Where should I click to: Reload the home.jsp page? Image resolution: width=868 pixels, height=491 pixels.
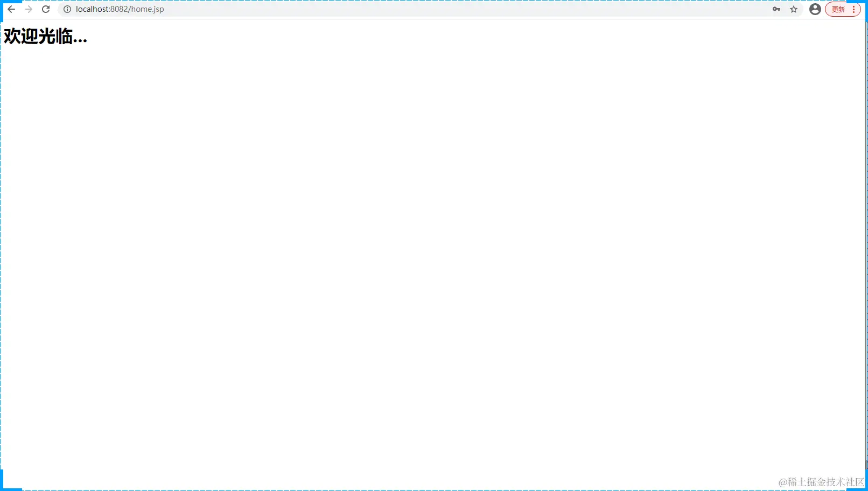click(x=46, y=9)
